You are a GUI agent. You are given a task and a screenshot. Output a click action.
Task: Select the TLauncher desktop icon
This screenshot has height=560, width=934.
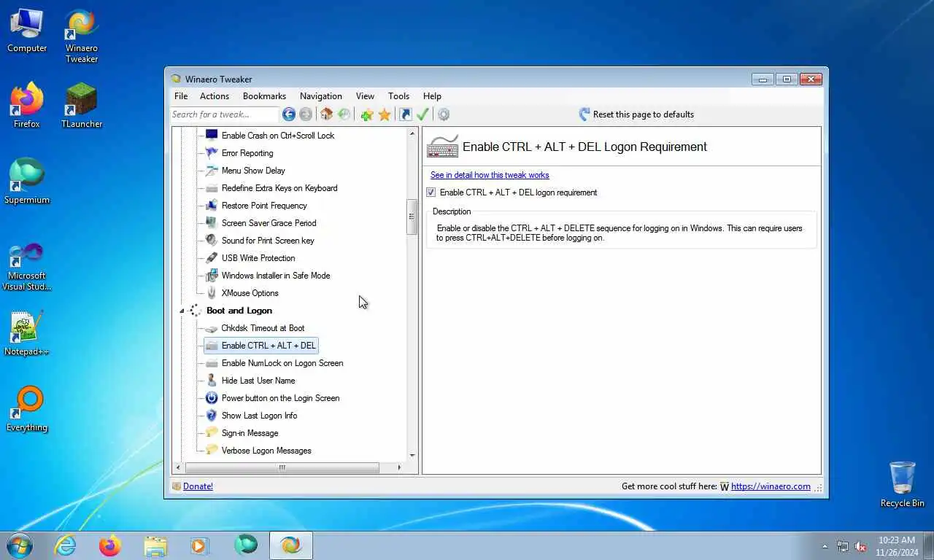[x=82, y=106]
